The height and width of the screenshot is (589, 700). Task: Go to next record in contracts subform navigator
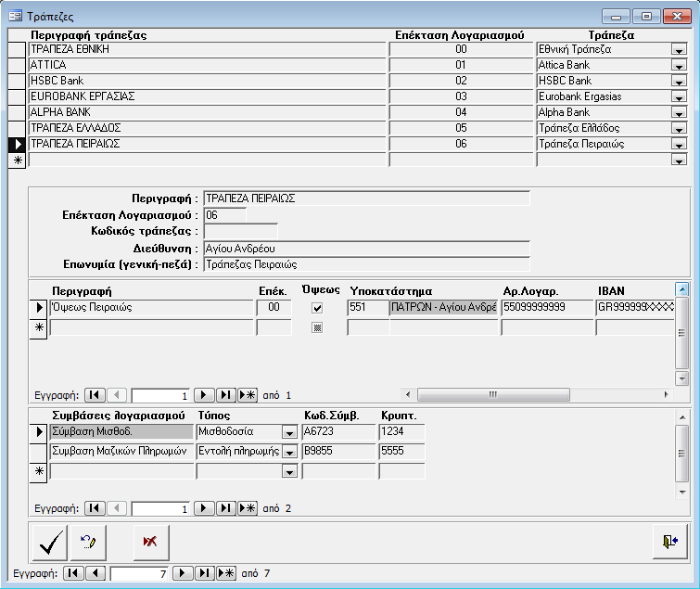pos(205,508)
